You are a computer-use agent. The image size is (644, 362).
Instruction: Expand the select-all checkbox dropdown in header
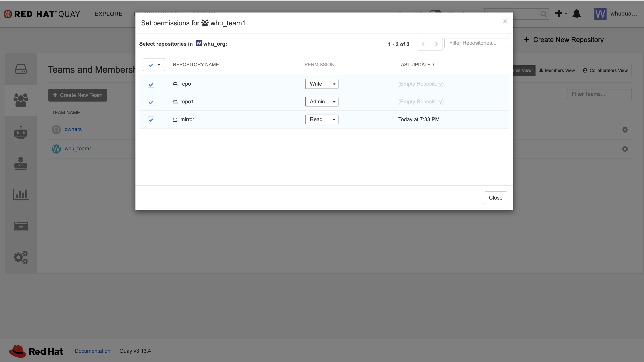(x=159, y=65)
